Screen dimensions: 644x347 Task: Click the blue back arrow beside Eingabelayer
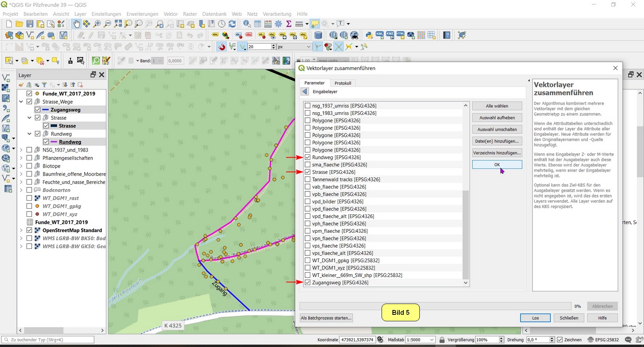(305, 92)
